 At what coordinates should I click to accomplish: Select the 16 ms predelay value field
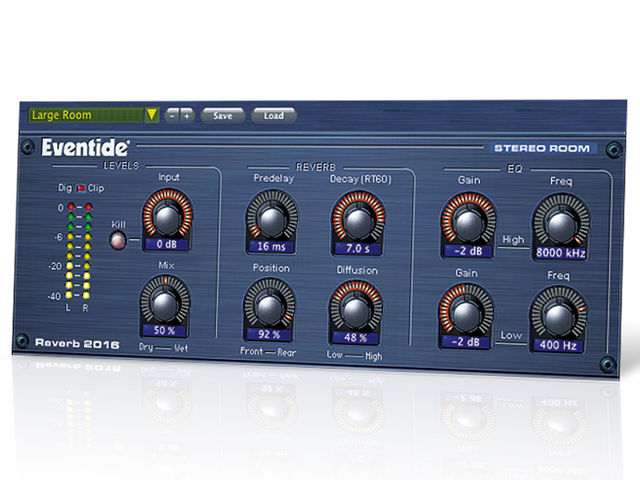271,247
